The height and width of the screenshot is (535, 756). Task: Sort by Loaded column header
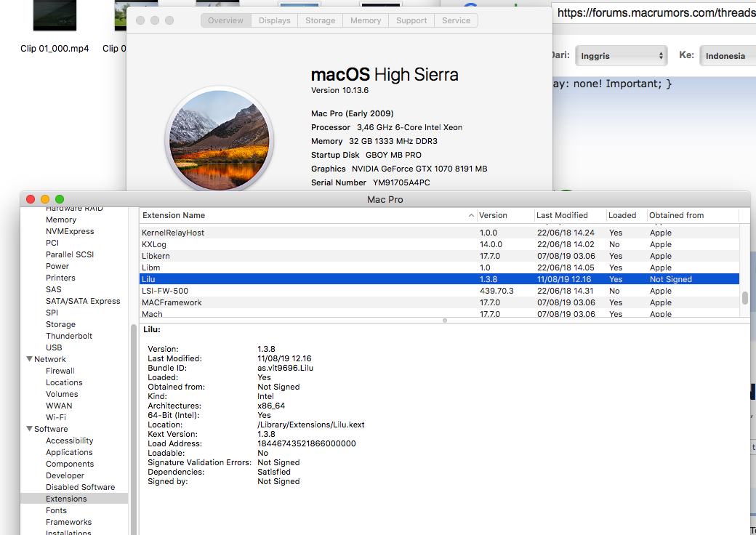[627, 215]
